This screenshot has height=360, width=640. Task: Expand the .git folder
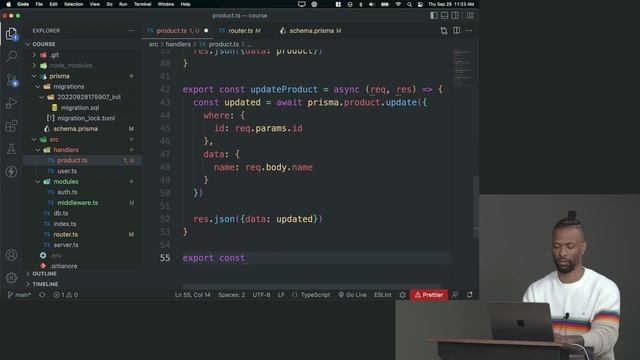[x=55, y=55]
